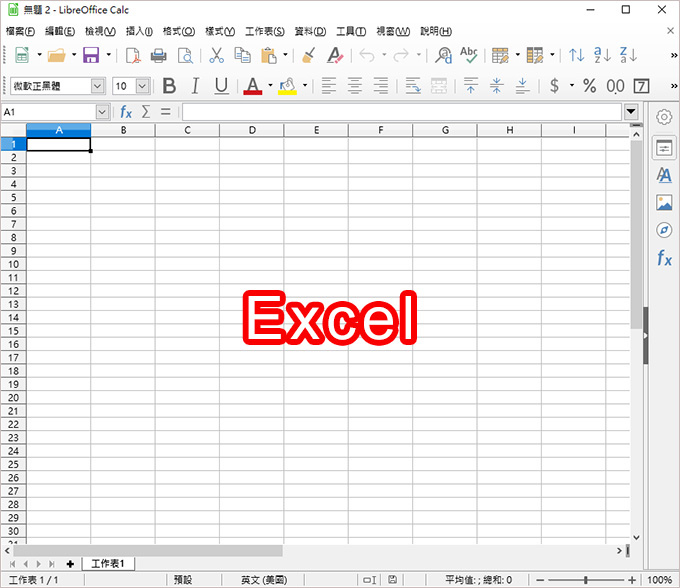
Task: Sort descending Z to A
Action: coord(628,55)
